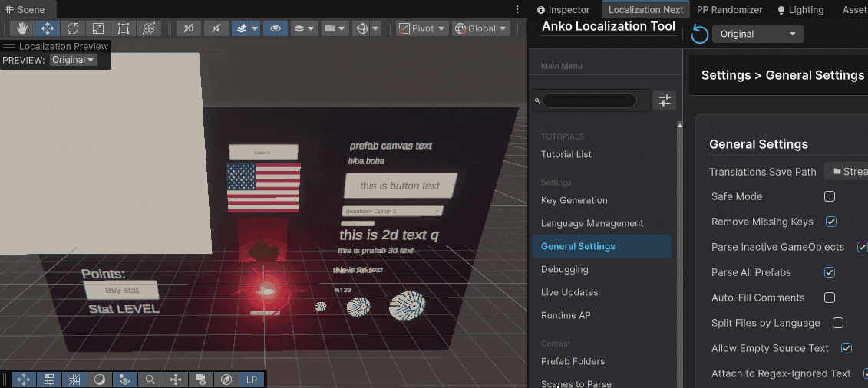Toggle scene audio mute icon
This screenshot has width=868, height=388.
(216, 28)
